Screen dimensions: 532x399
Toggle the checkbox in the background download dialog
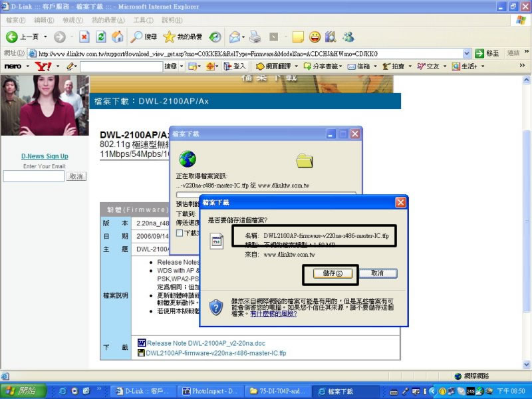(180, 233)
